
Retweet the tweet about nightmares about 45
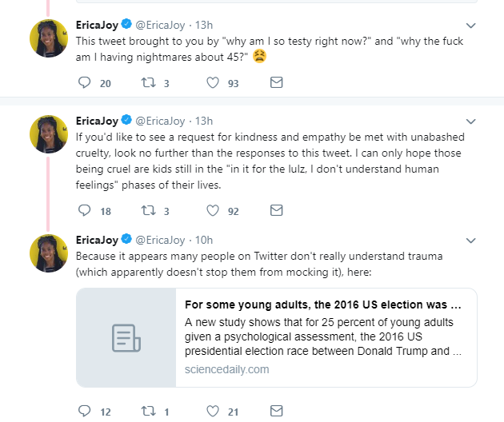[x=149, y=82]
